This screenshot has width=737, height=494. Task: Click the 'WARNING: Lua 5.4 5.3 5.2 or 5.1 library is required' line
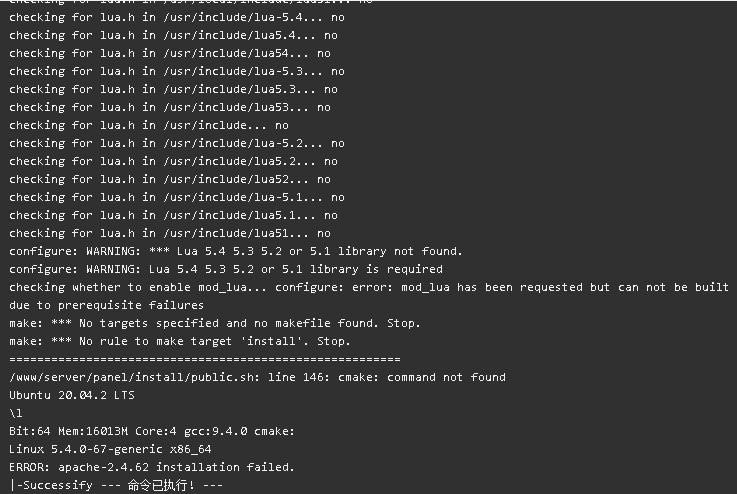226,269
